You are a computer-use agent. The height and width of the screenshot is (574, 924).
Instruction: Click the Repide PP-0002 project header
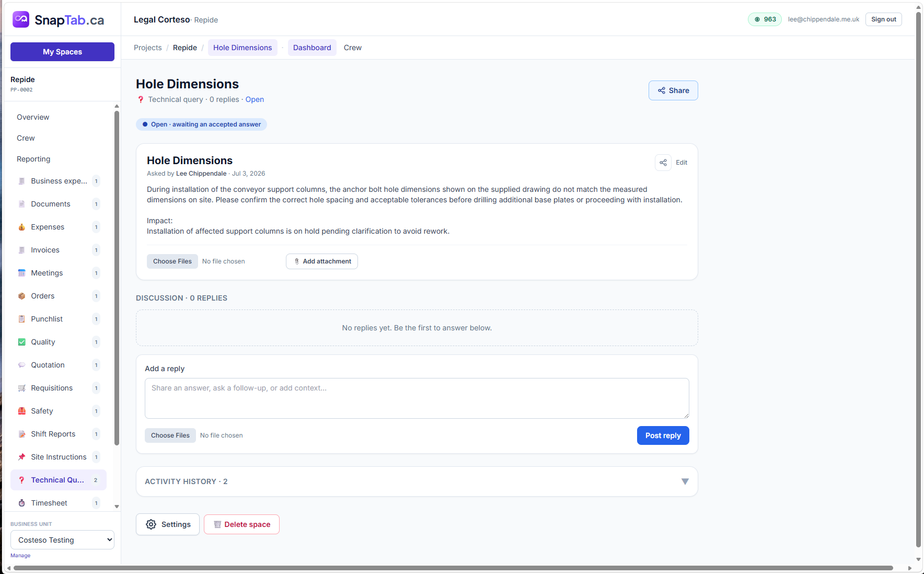point(62,84)
